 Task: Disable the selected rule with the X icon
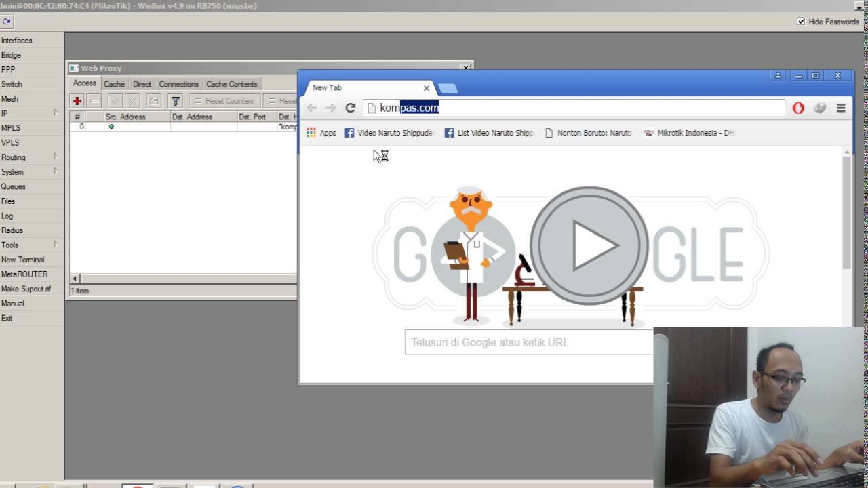click(133, 101)
